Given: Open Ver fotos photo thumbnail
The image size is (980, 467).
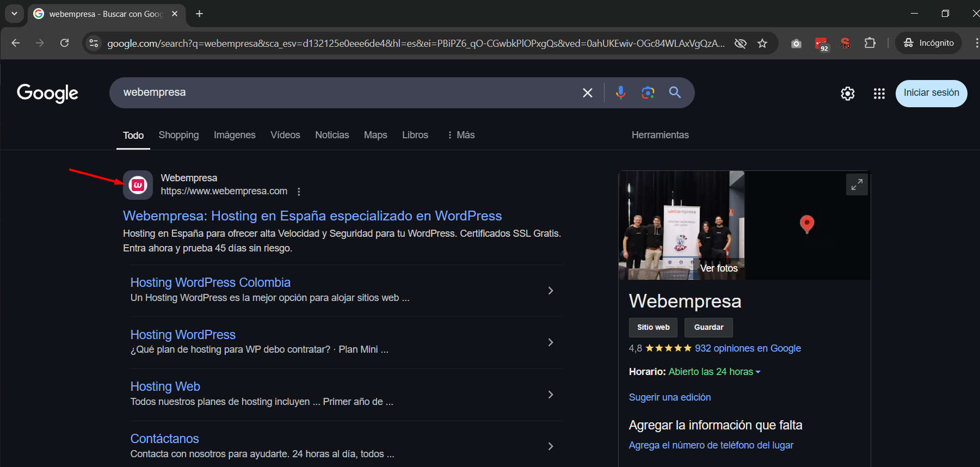Looking at the screenshot, I should [x=681, y=225].
